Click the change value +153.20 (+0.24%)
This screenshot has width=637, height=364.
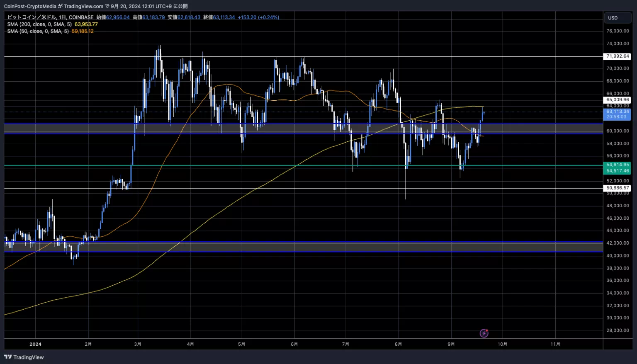point(258,17)
